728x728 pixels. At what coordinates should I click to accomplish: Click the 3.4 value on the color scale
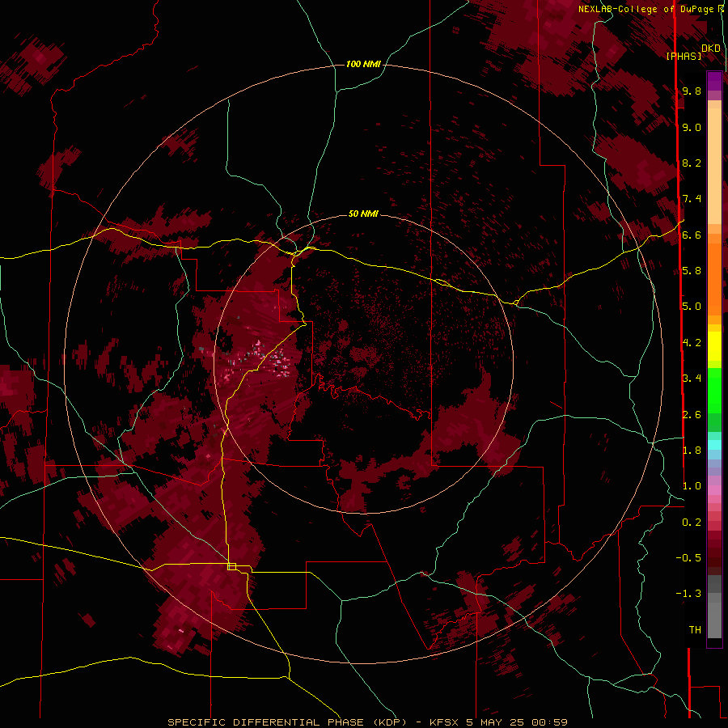tap(692, 378)
